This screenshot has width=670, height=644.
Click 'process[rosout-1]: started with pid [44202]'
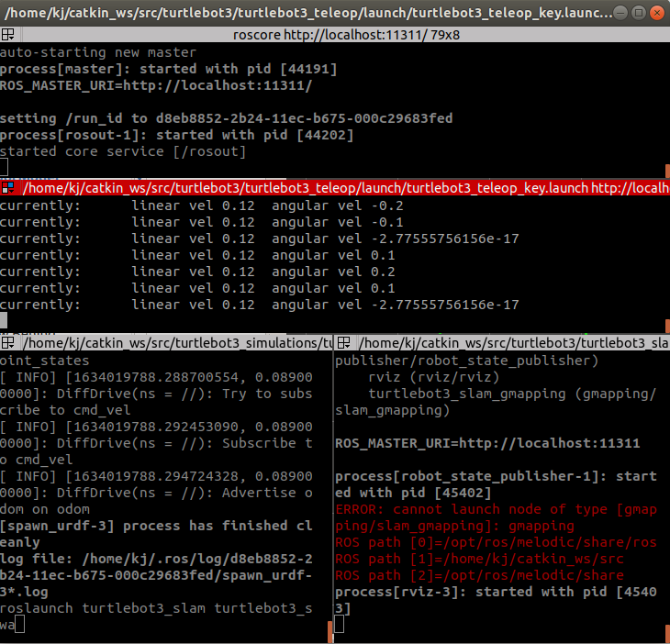click(176, 135)
